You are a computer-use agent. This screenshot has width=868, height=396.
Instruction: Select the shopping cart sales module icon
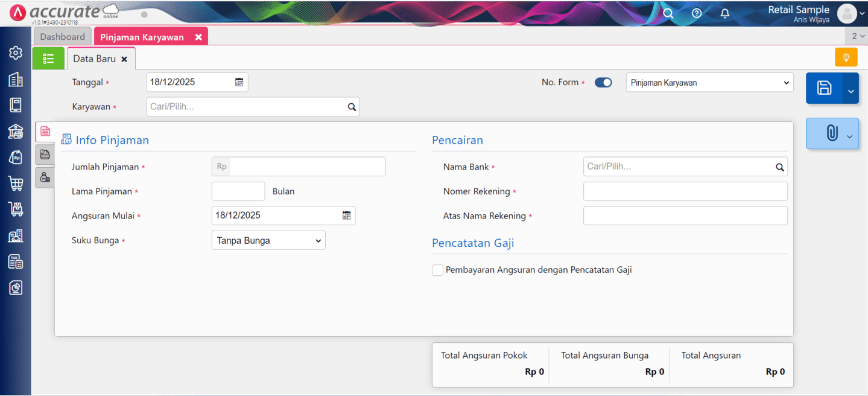[15, 184]
